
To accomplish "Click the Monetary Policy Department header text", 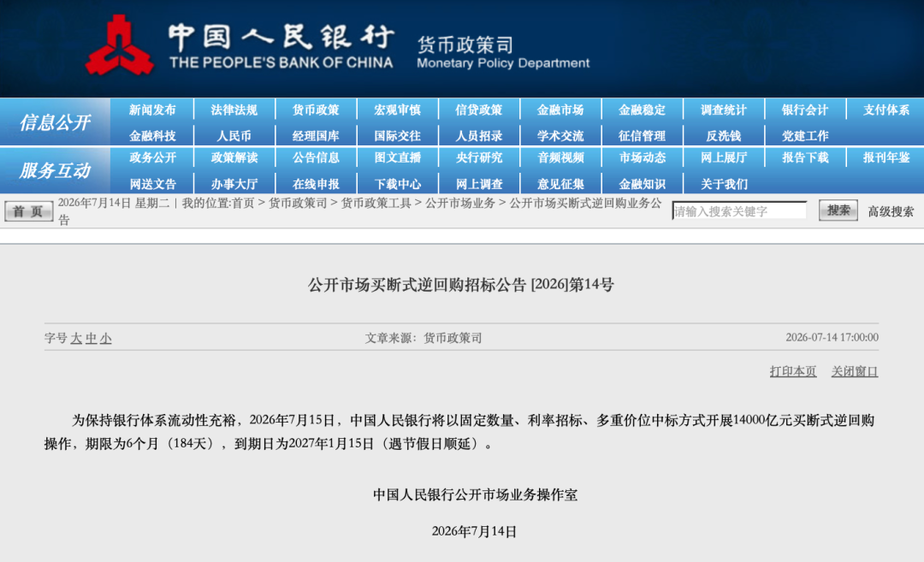I will [503, 63].
